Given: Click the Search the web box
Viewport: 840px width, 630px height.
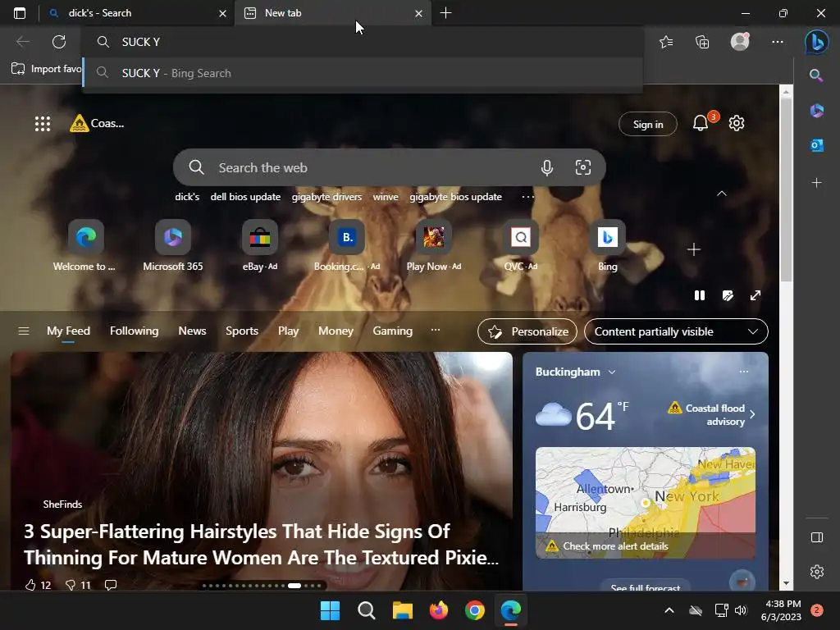Looking at the screenshot, I should [390, 167].
